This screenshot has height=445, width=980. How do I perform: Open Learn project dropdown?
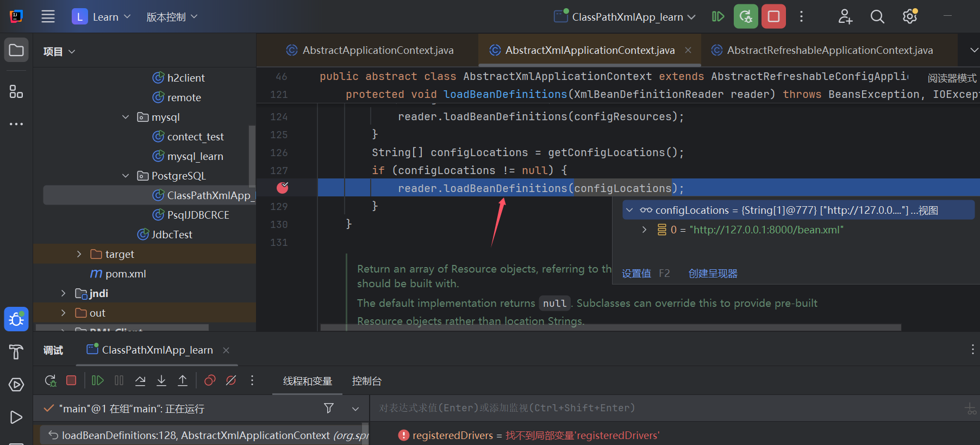pos(102,17)
